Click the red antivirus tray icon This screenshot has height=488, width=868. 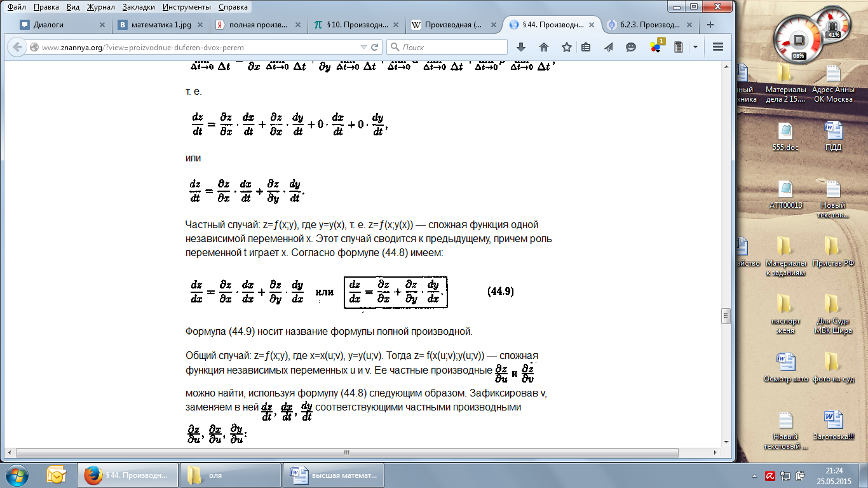769,475
